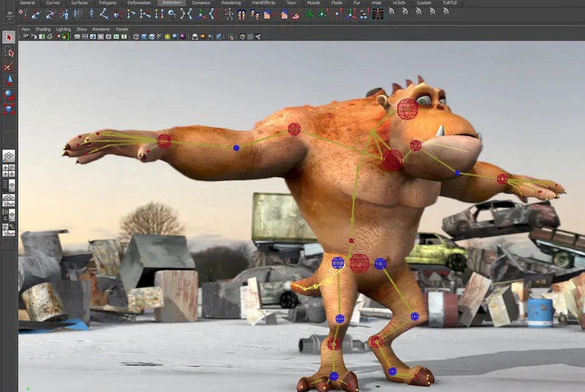Open the Lighting panel menu
585x392 pixels.
pos(63,29)
